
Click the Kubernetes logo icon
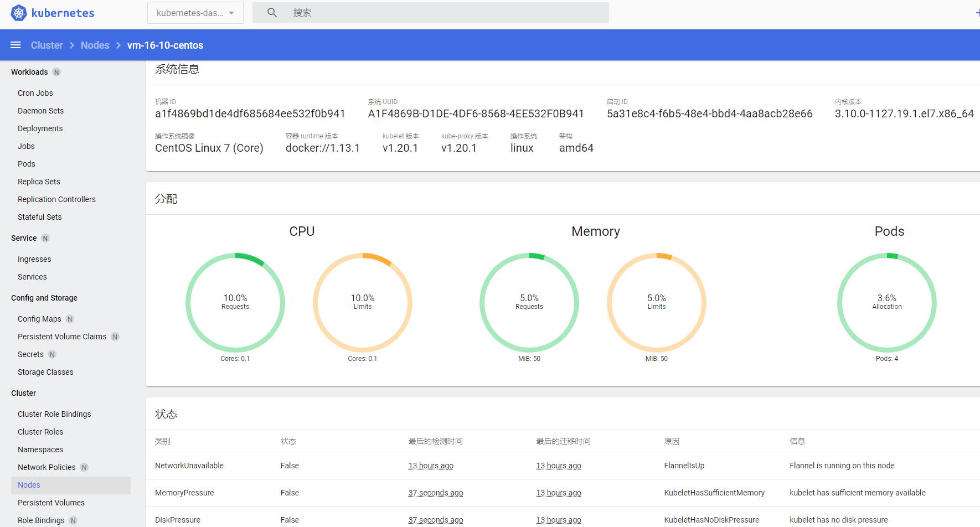[19, 13]
